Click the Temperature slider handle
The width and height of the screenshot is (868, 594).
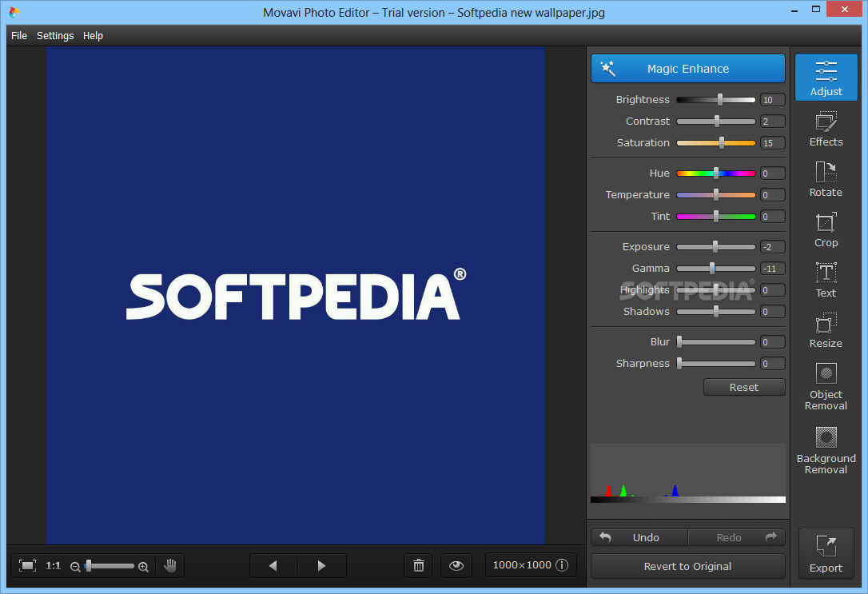(716, 195)
